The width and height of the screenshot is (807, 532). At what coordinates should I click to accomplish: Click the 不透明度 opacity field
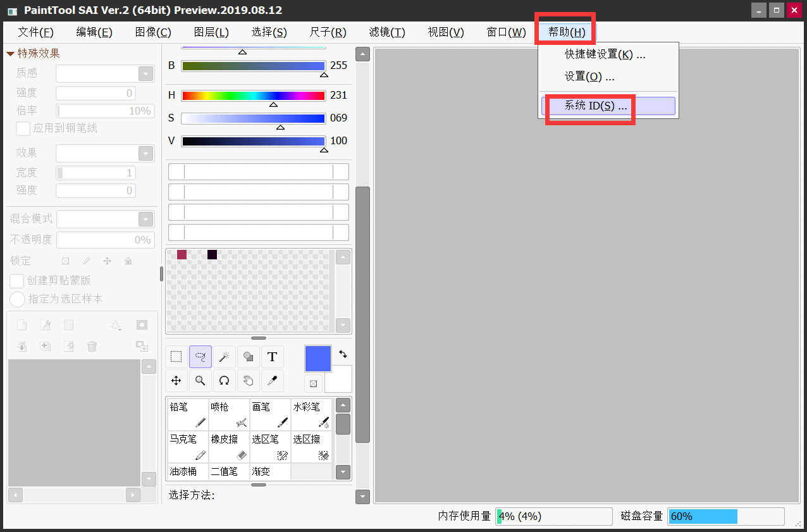(x=106, y=240)
